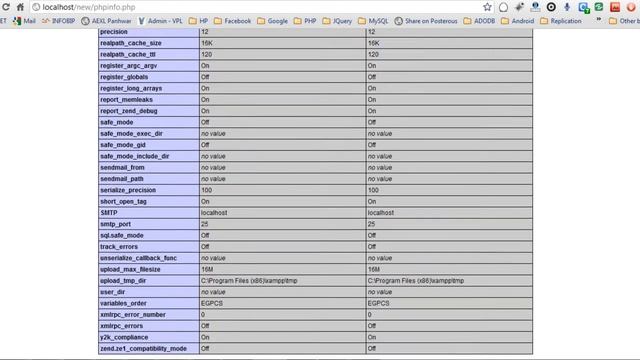Expand the Google bookmarks folder
Screen dimensions: 640x360
coord(272,21)
